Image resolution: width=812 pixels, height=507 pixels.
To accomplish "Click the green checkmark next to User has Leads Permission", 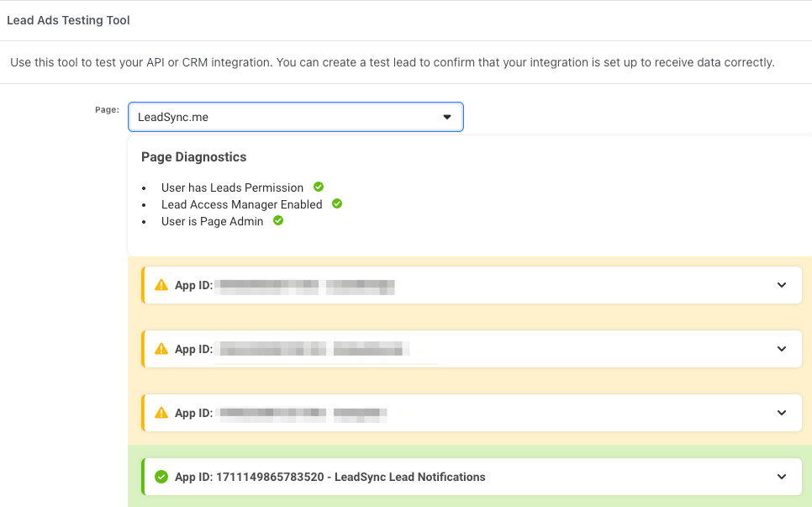I will 317,187.
